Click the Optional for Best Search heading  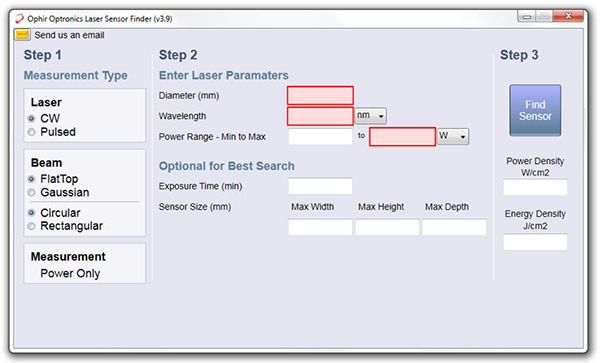tap(227, 166)
